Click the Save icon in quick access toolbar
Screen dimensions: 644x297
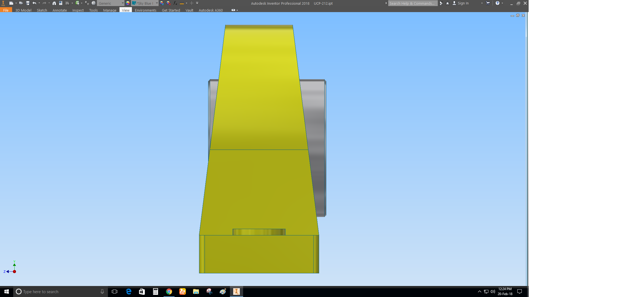pos(28,3)
